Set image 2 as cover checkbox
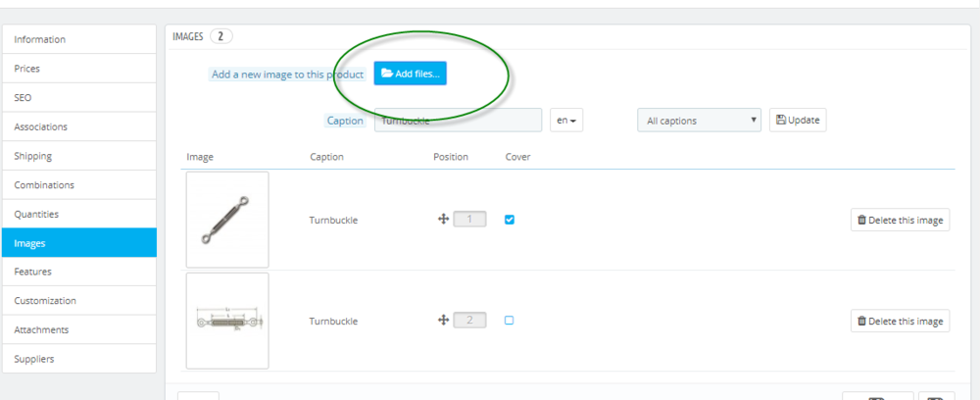 click(x=510, y=320)
